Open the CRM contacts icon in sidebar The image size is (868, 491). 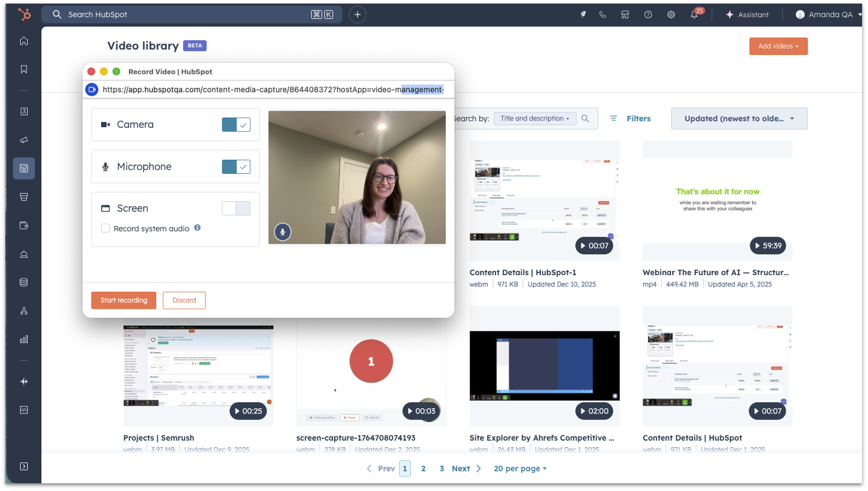pos(24,111)
